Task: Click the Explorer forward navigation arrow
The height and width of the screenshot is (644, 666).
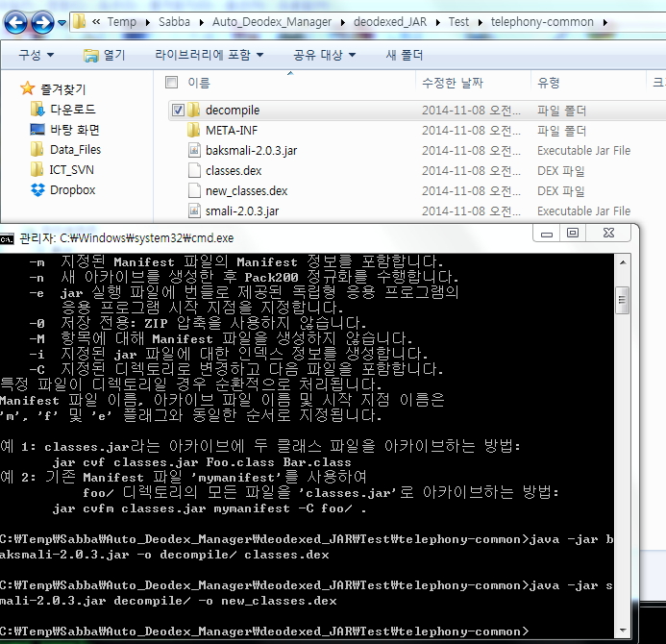Action: pyautogui.click(x=42, y=22)
